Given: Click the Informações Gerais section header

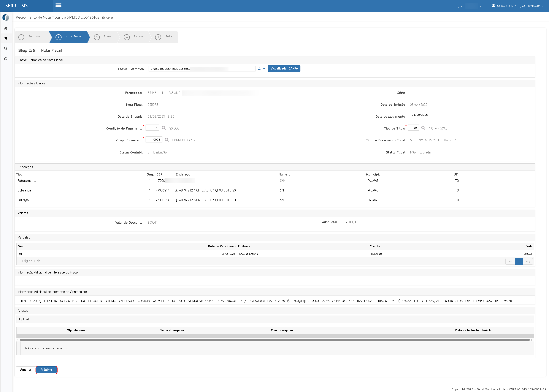Looking at the screenshot, I should [x=275, y=83].
